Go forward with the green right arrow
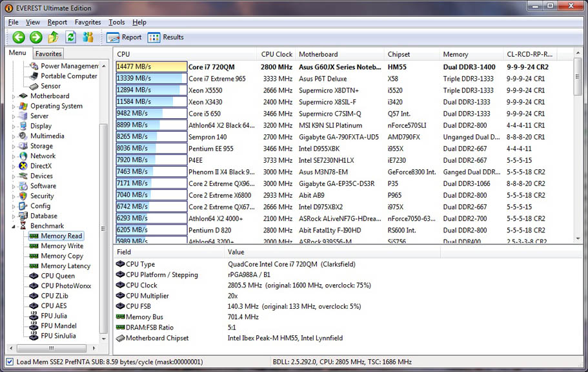This screenshot has width=588, height=372. 36,37
